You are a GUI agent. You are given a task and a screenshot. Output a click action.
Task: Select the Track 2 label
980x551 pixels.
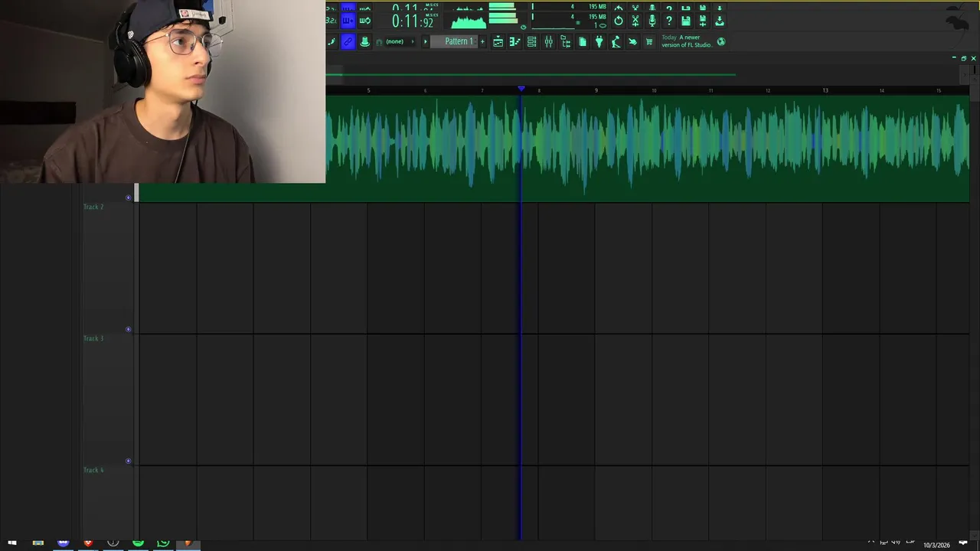tap(93, 207)
